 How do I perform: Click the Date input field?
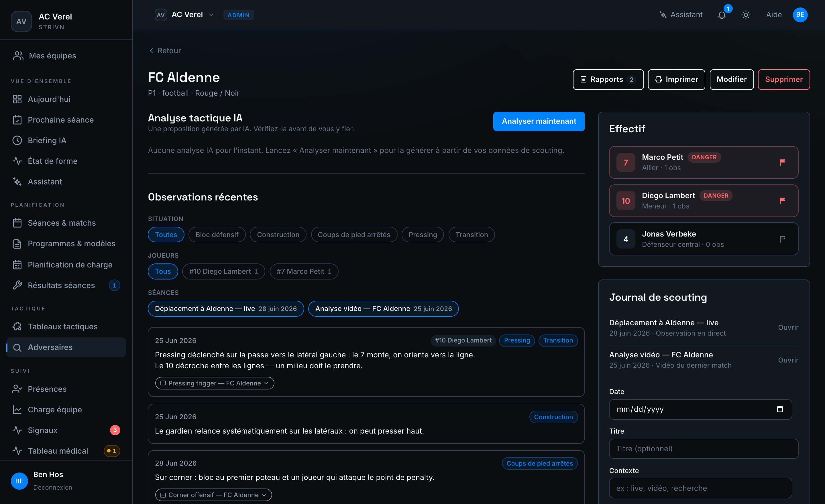[x=700, y=409]
